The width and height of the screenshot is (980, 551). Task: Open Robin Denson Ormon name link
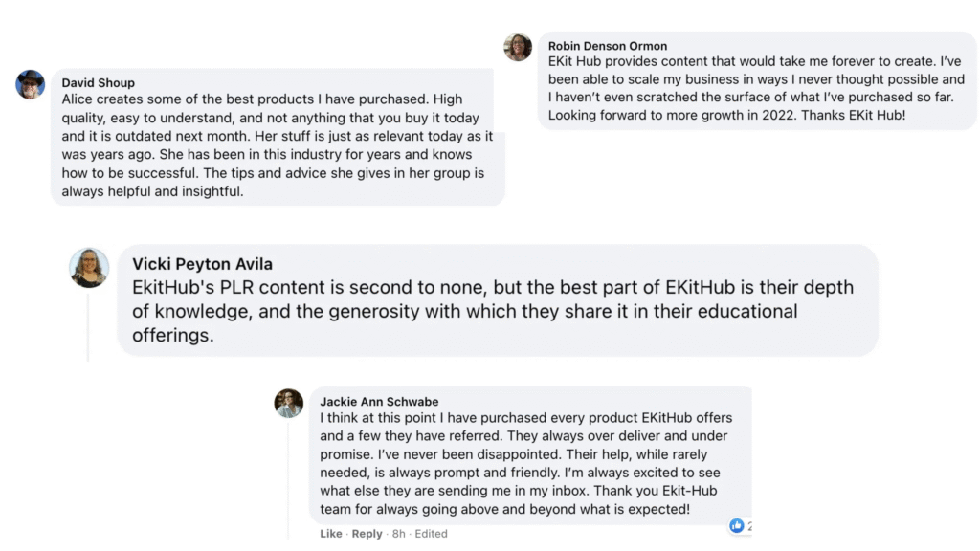coord(608,46)
